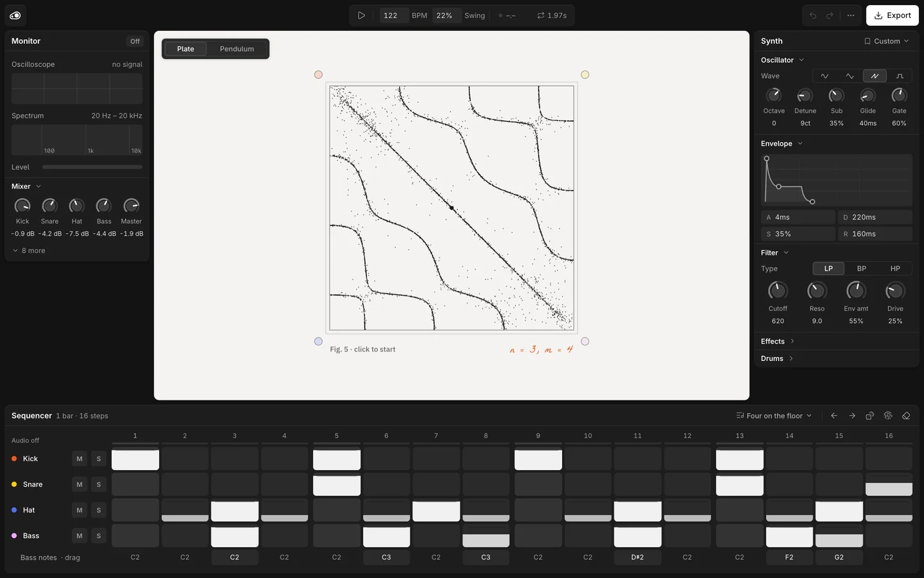The width and height of the screenshot is (924, 578).
Task: Click the loop length 1.97s indicator
Action: pos(552,15)
